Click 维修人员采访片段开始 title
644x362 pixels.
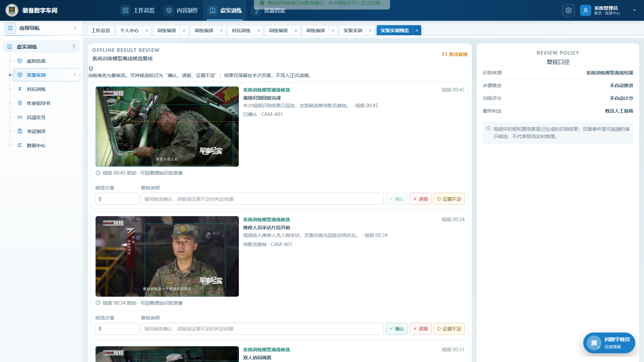click(267, 228)
